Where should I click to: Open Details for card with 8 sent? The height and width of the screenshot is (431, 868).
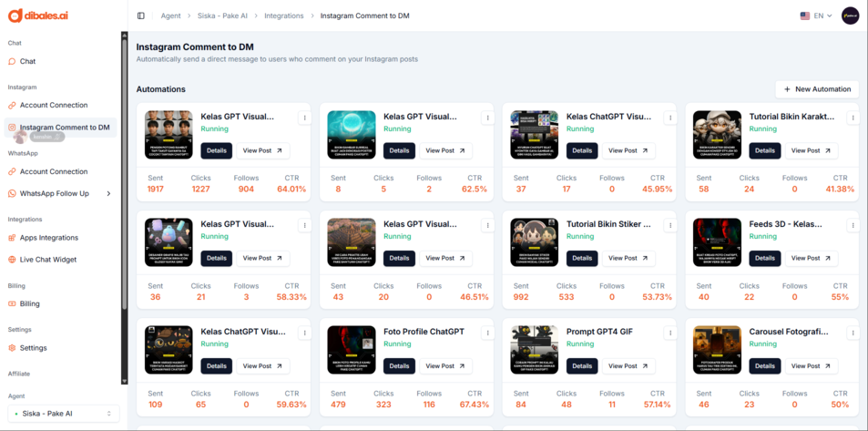tap(399, 150)
